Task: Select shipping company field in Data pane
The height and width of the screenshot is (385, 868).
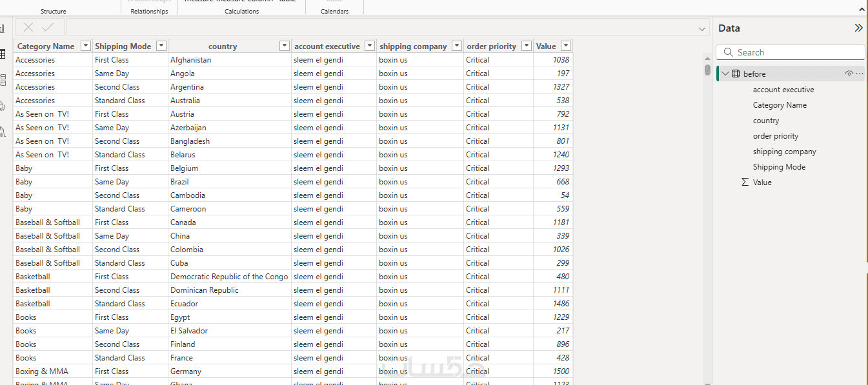Action: coord(785,152)
